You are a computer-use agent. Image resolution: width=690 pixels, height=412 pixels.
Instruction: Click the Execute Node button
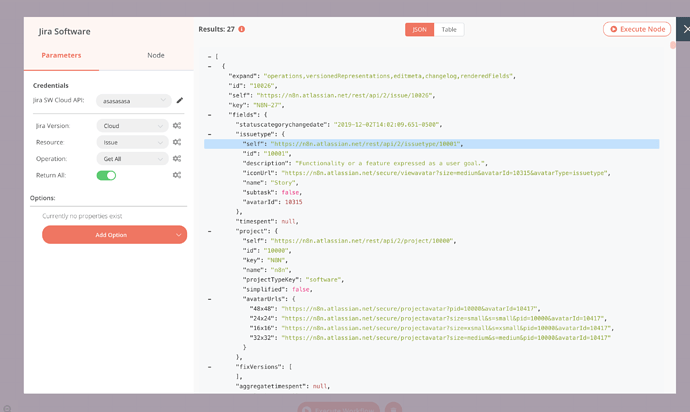coord(637,29)
